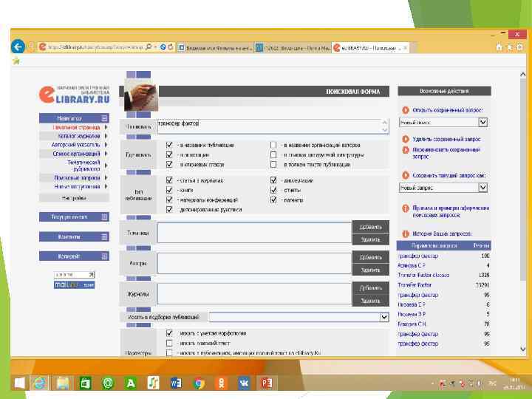Toggle journal articles publication type
Image resolution: width=532 pixels, height=399 pixels.
pos(169,180)
